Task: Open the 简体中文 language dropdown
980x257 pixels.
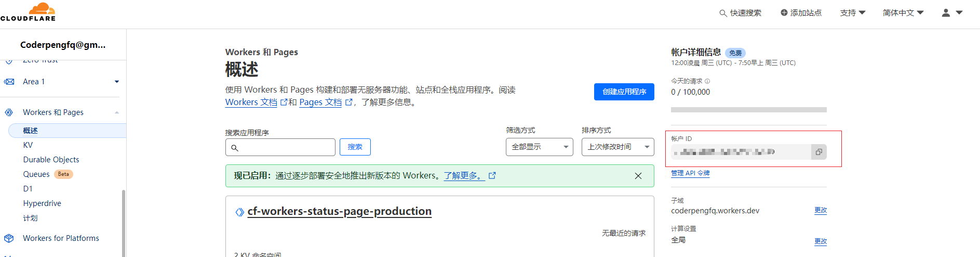Action: pos(903,12)
